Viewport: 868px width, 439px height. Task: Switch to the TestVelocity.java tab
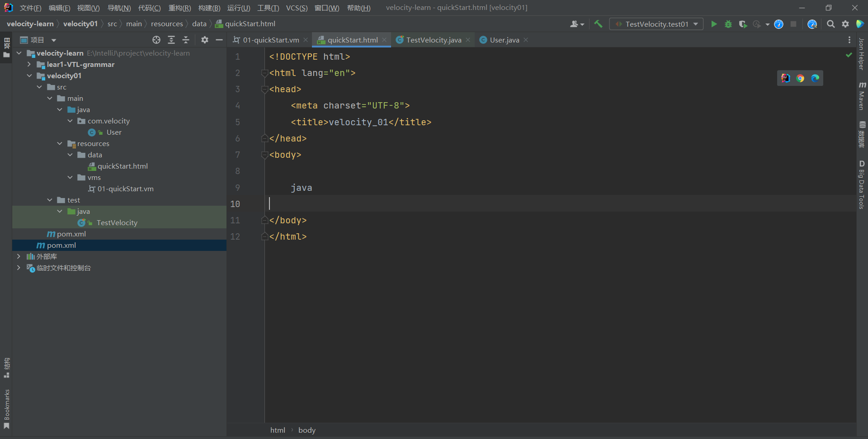click(434, 40)
